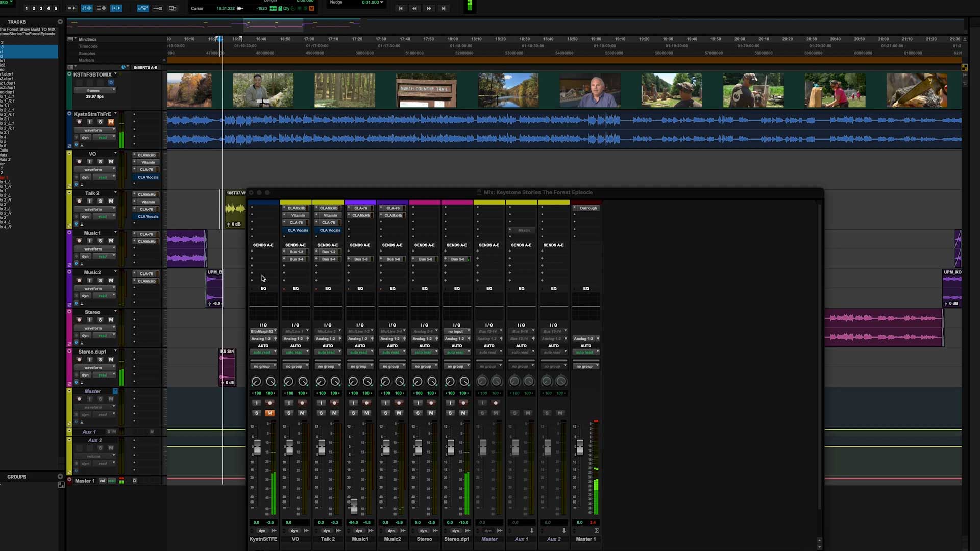This screenshot has height=551, width=980.
Task: Click the timebase clock icon on VO track
Action: [76, 184]
